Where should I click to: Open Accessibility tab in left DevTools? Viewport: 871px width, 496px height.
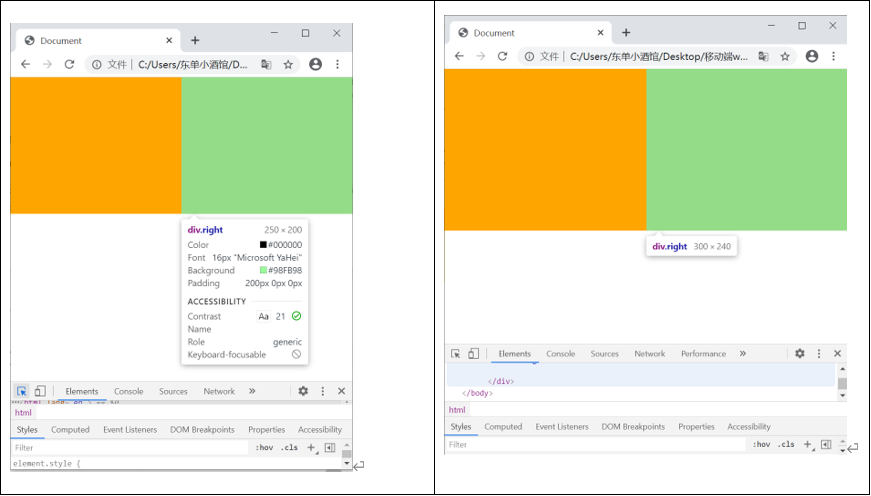[x=320, y=429]
